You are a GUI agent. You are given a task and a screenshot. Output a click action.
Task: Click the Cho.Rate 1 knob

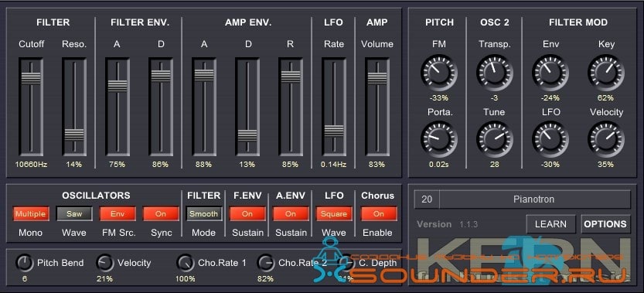186,263
